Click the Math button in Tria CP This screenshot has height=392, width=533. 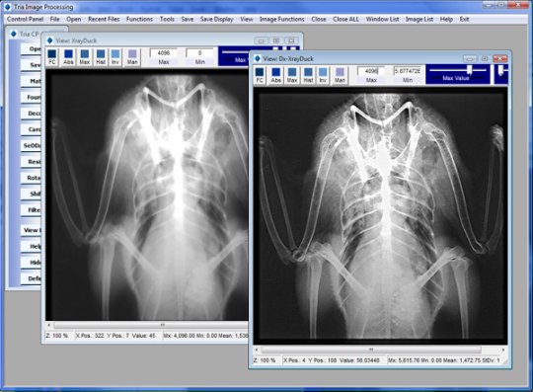(31, 81)
